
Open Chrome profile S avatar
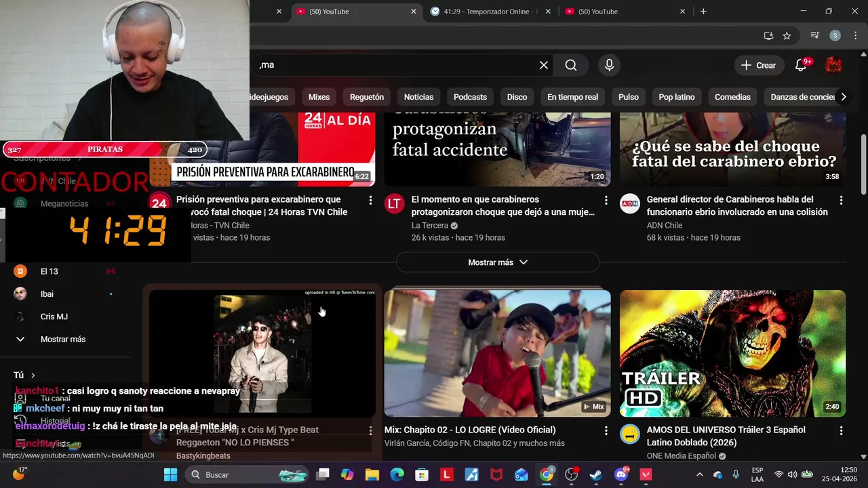coord(835,36)
